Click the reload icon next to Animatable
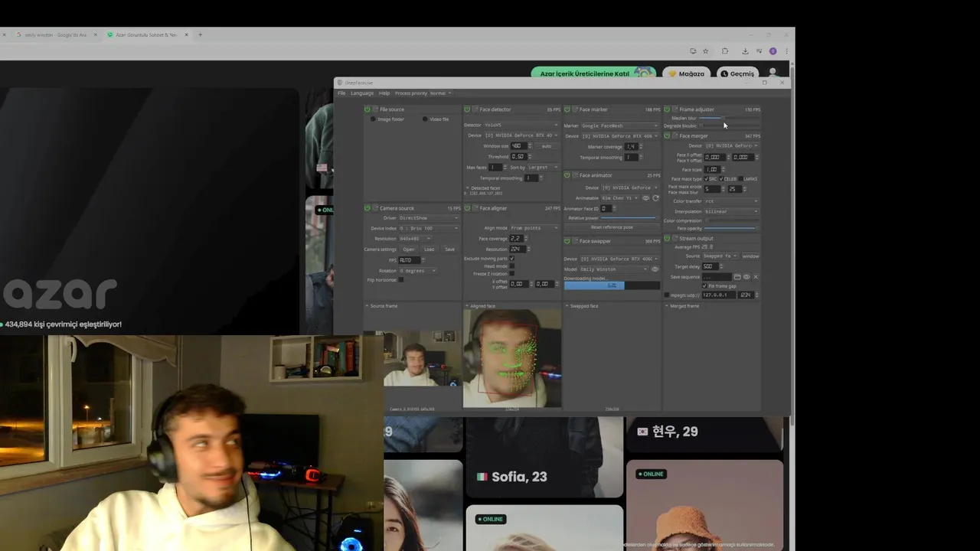 click(x=655, y=198)
